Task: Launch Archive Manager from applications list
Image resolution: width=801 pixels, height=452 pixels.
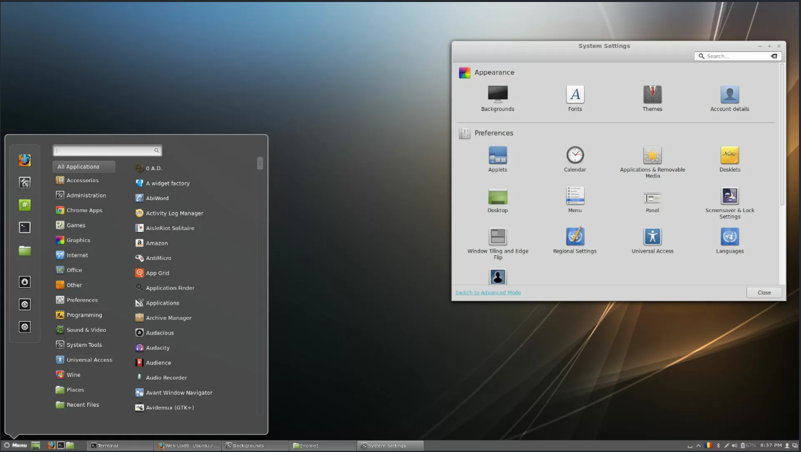Action: (x=168, y=318)
